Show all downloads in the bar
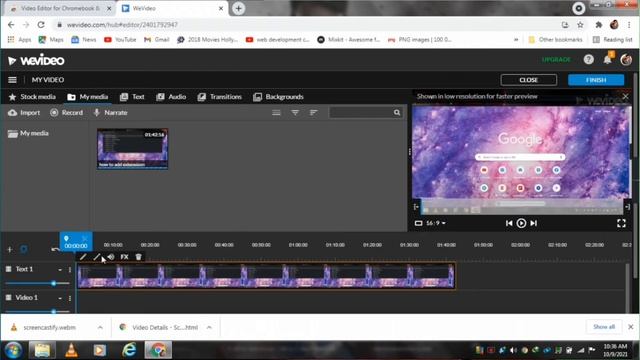This screenshot has height=360, width=640. [604, 327]
